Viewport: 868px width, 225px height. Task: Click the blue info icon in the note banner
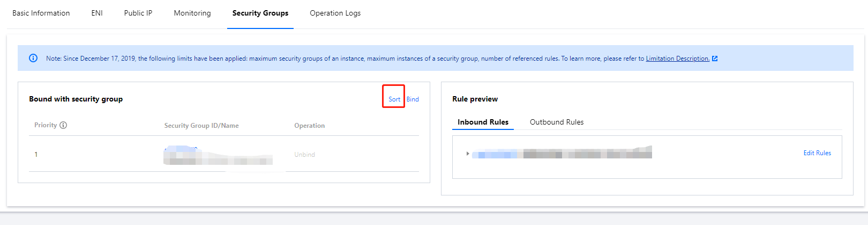(33, 58)
